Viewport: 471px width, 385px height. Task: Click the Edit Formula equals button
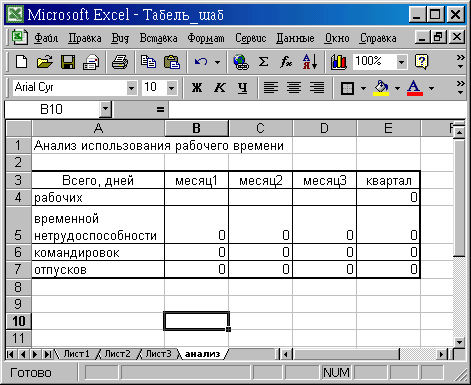[160, 109]
